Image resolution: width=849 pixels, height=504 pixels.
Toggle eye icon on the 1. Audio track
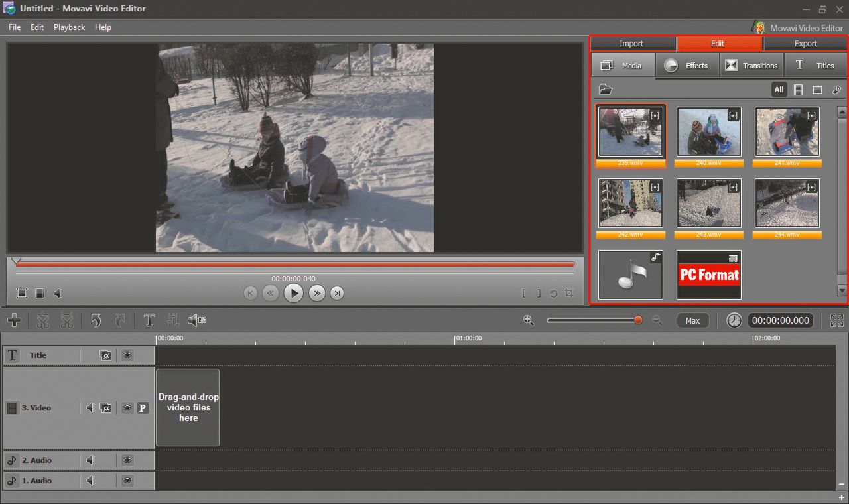coord(127,481)
